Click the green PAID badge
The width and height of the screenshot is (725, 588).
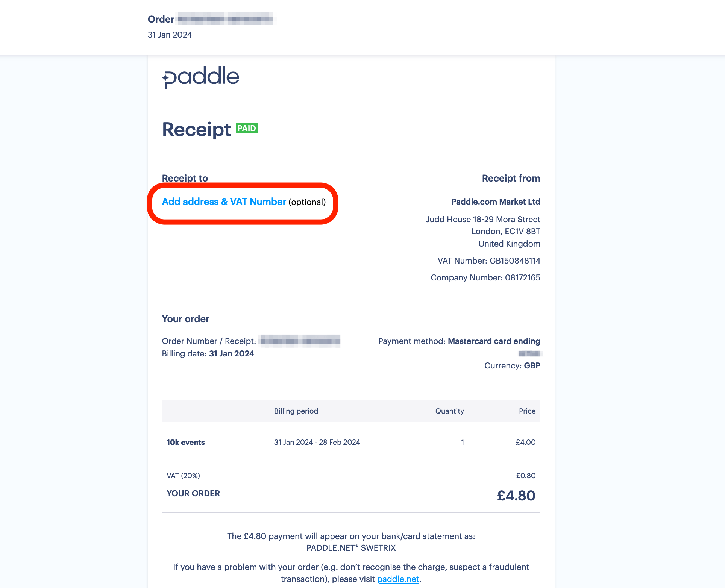point(247,128)
